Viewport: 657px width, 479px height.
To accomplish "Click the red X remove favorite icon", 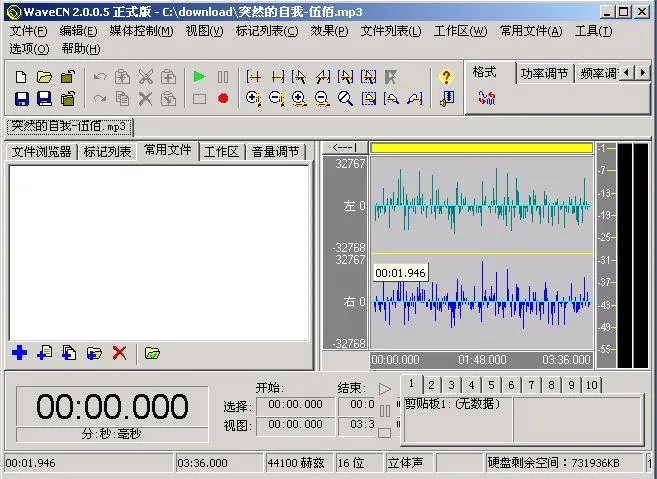I will [119, 353].
